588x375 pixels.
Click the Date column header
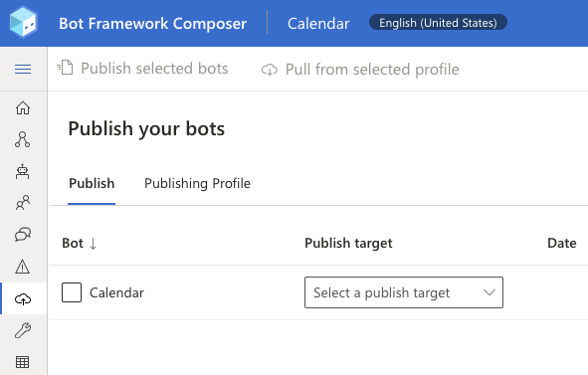point(562,243)
